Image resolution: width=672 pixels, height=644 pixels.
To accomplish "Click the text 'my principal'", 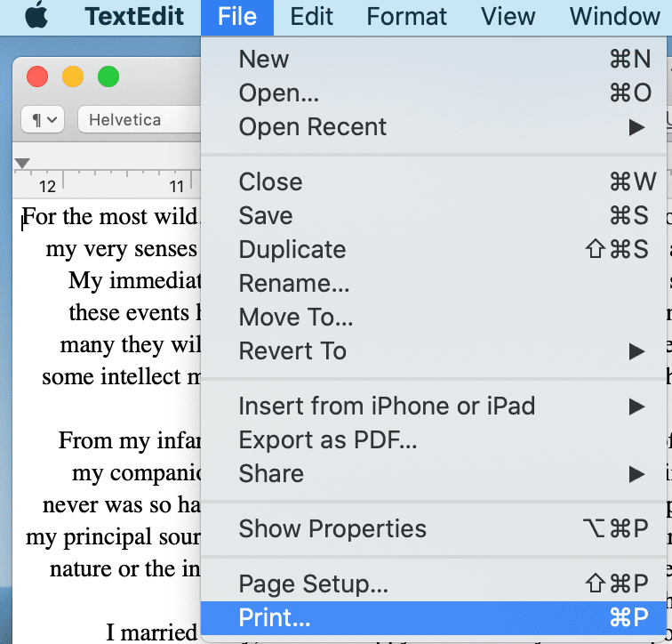I will click(x=89, y=537).
